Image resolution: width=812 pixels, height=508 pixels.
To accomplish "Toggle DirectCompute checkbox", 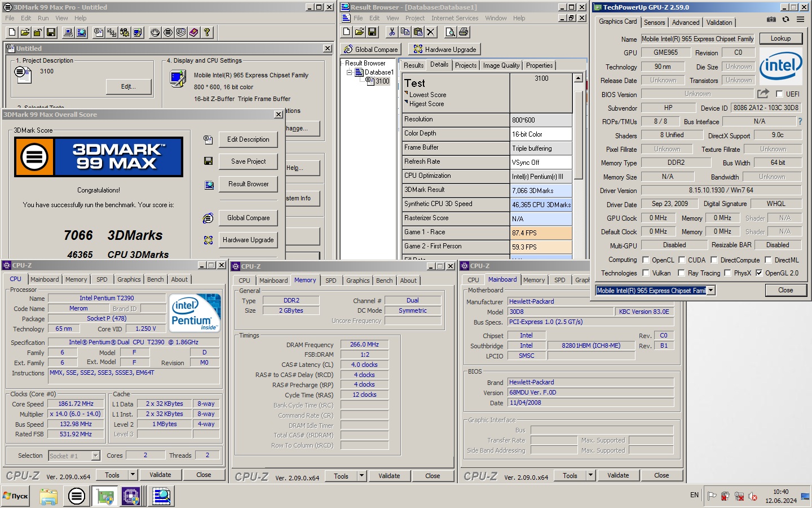I will (x=714, y=260).
